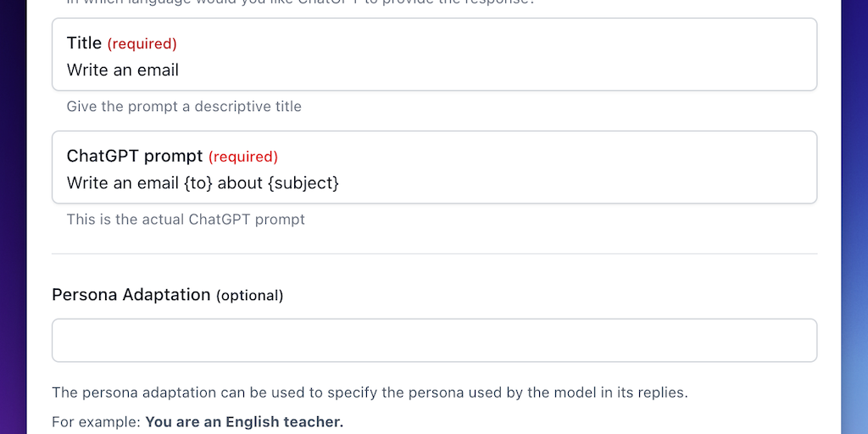Click the 'This is the actual ChatGPT prompt' hint

coord(186,220)
